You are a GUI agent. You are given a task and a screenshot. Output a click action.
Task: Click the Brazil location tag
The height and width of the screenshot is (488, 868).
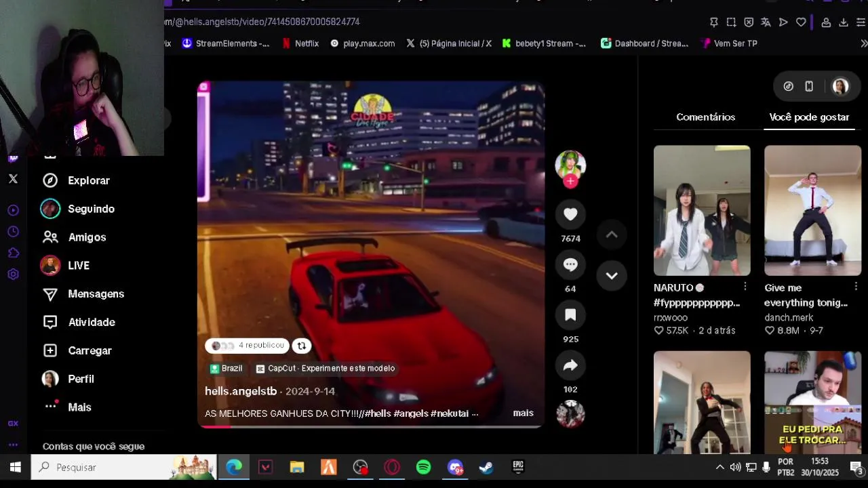(226, 369)
